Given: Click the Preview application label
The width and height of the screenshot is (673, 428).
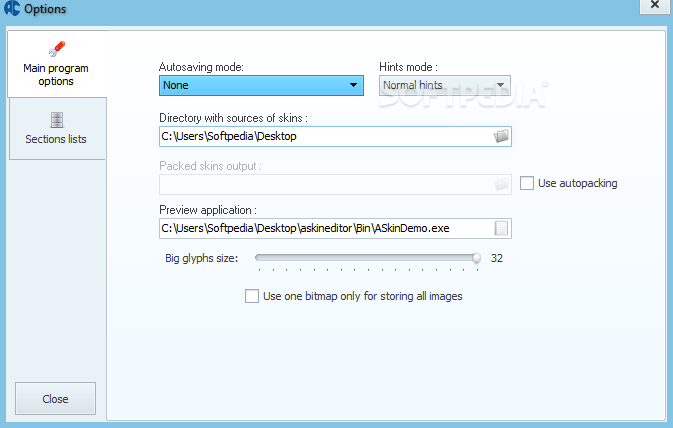Looking at the screenshot, I should (208, 210).
